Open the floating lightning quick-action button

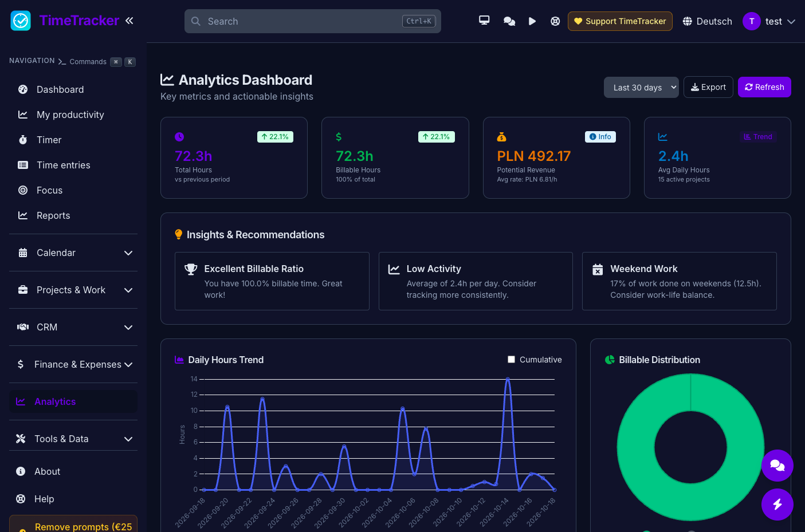pos(777,505)
